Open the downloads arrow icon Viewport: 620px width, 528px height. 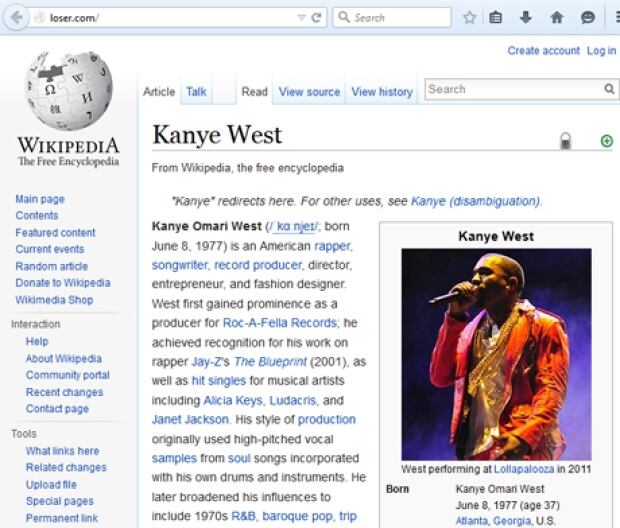[x=525, y=17]
